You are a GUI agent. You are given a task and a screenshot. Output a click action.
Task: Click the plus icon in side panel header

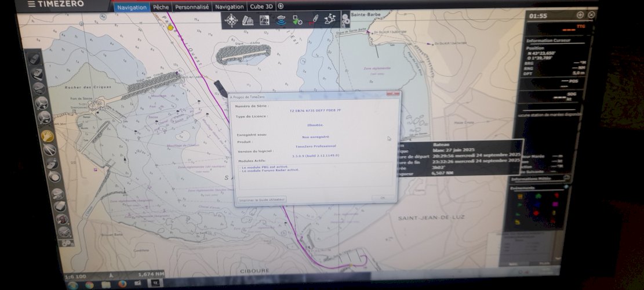point(580,14)
